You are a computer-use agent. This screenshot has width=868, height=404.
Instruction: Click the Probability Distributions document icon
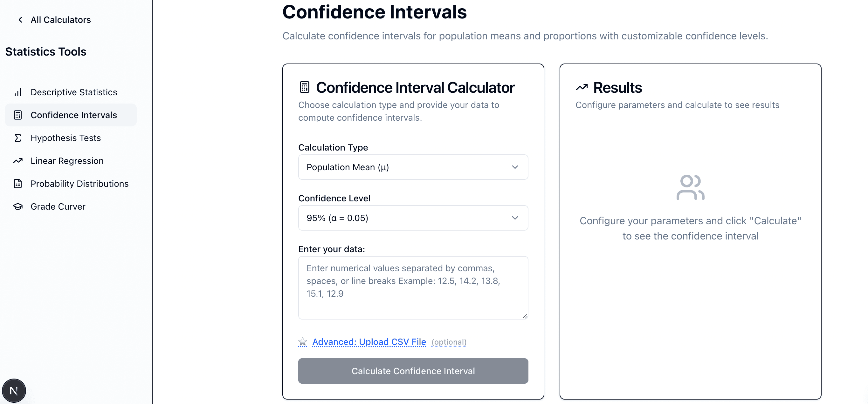point(18,184)
